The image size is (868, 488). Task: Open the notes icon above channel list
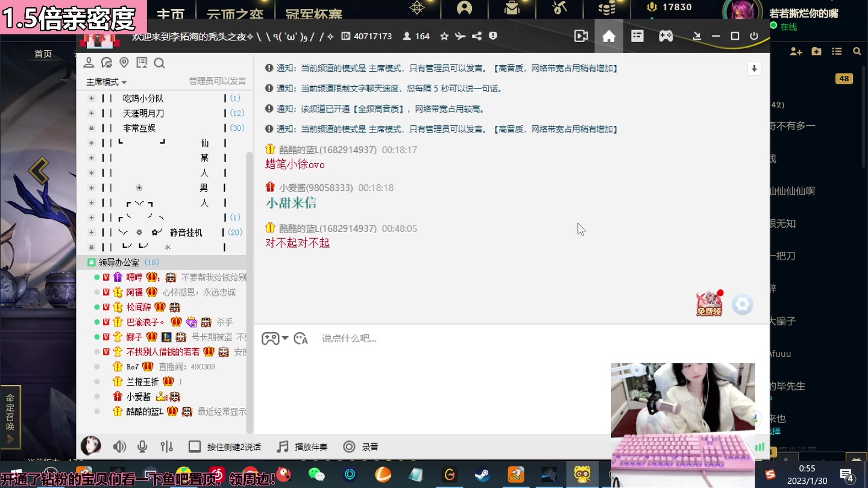[142, 63]
